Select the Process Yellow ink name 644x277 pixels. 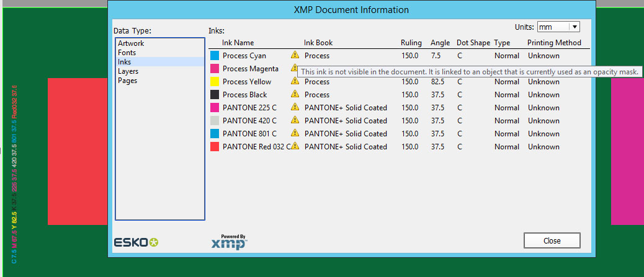pyautogui.click(x=247, y=82)
